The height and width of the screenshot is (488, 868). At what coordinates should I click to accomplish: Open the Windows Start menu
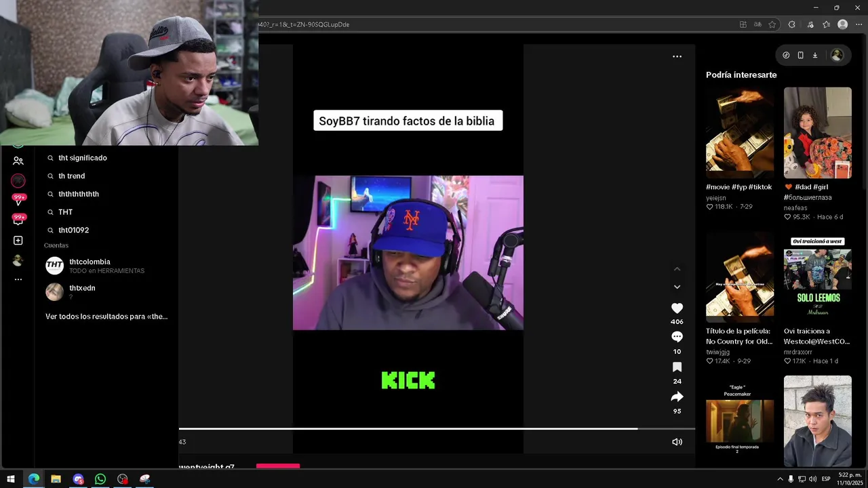(x=11, y=479)
